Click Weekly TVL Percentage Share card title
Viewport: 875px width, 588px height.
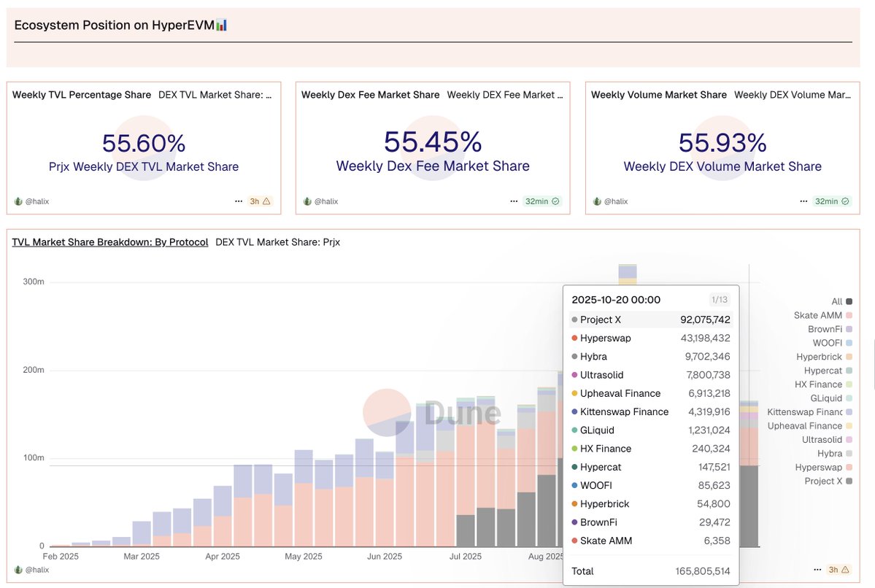coord(82,95)
